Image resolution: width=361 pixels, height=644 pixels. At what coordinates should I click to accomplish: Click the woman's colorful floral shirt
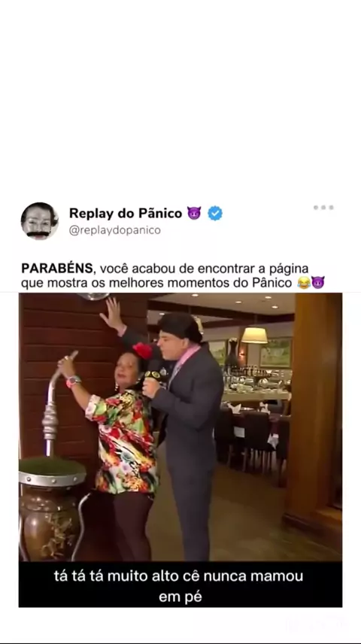(124, 442)
